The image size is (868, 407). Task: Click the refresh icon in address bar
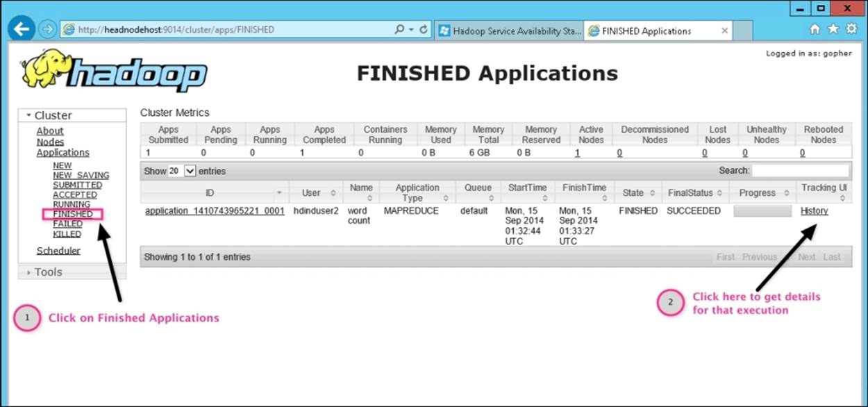[424, 30]
